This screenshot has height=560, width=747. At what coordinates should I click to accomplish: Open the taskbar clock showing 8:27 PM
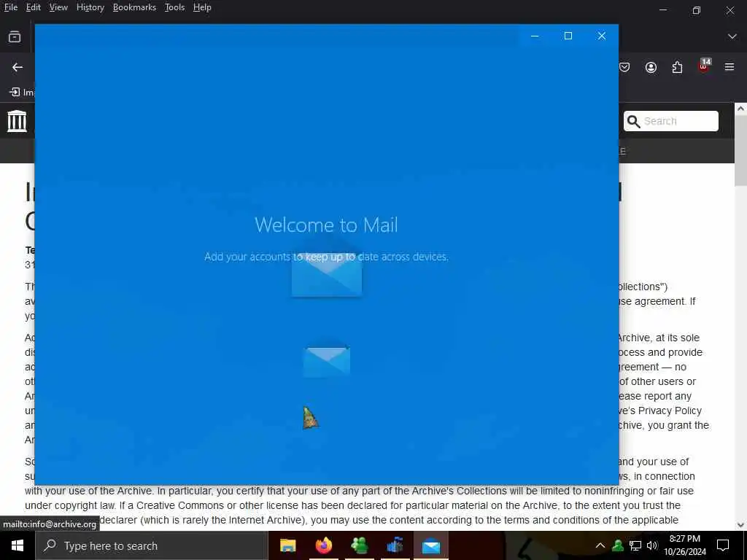click(684, 545)
